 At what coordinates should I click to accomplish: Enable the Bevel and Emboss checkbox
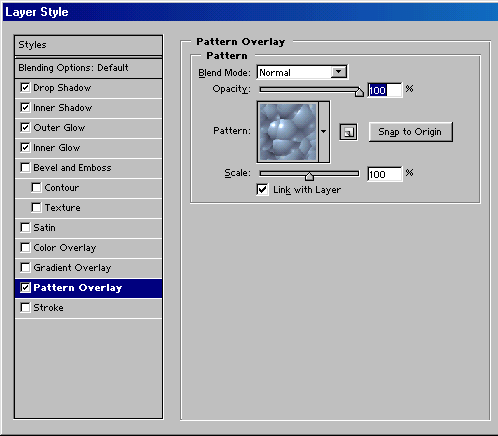coord(25,167)
